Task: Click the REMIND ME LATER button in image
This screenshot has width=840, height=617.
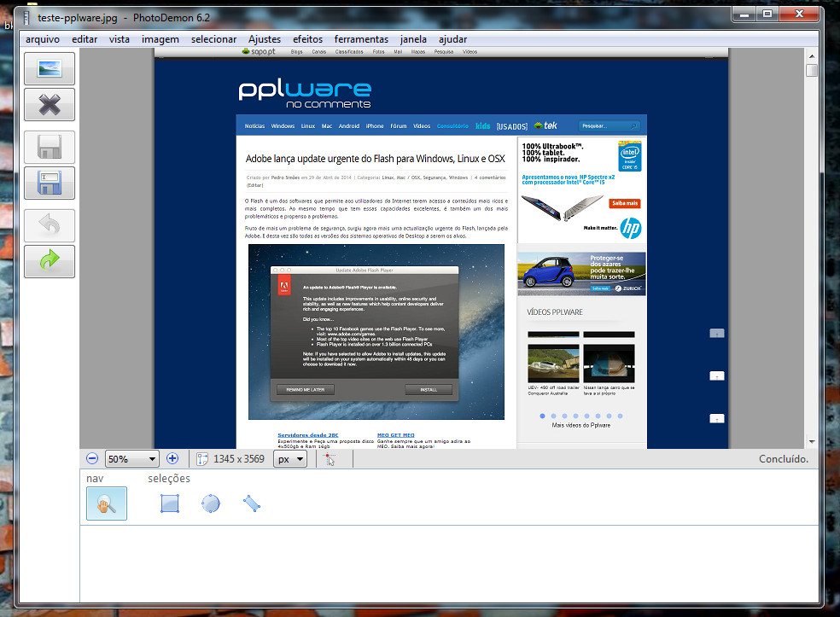Action: (x=306, y=390)
